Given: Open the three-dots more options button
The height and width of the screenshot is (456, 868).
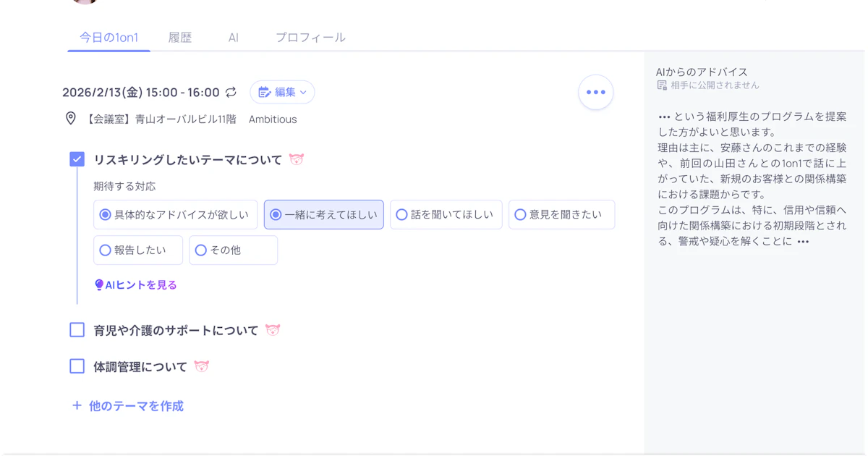Looking at the screenshot, I should pos(595,92).
